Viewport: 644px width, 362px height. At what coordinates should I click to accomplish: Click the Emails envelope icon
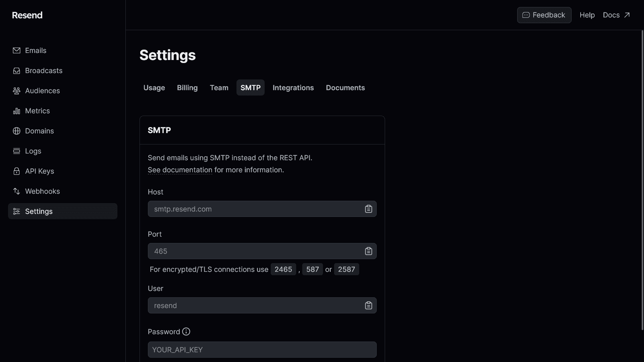pos(16,50)
